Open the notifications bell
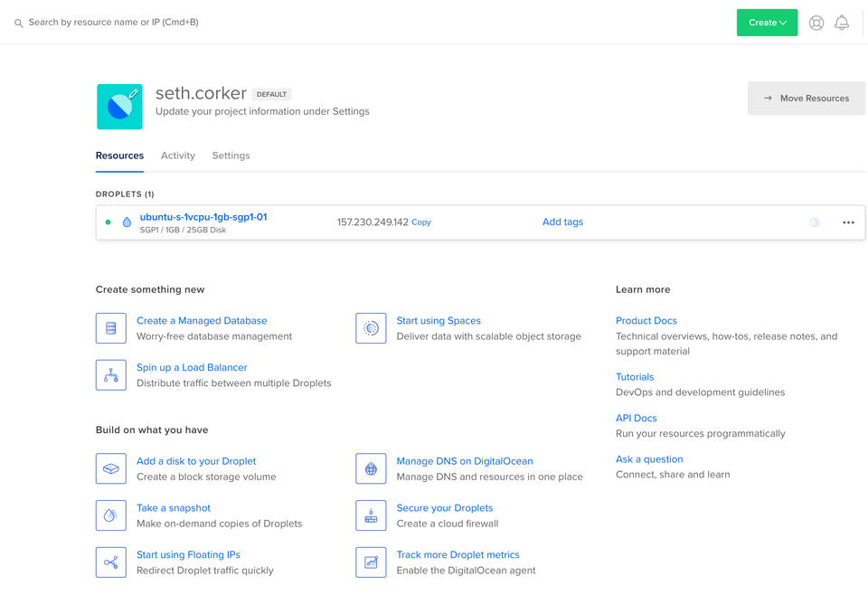The height and width of the screenshot is (614, 868). click(842, 23)
